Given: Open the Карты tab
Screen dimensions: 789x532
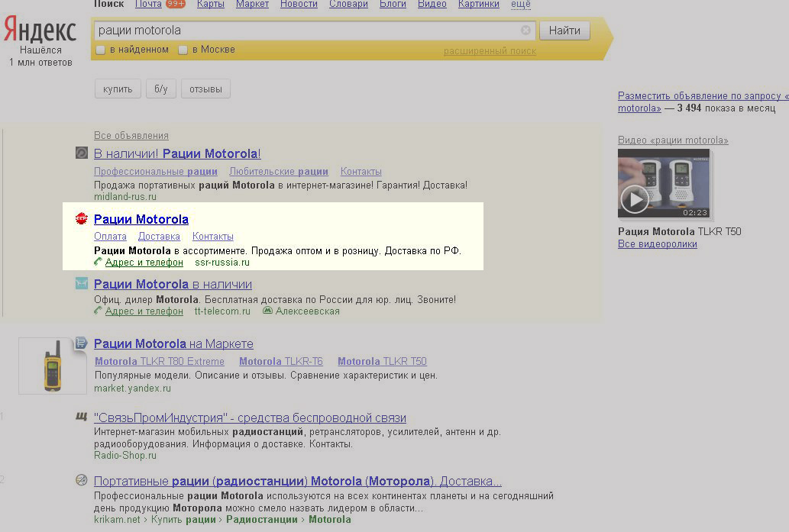Looking at the screenshot, I should (x=210, y=4).
